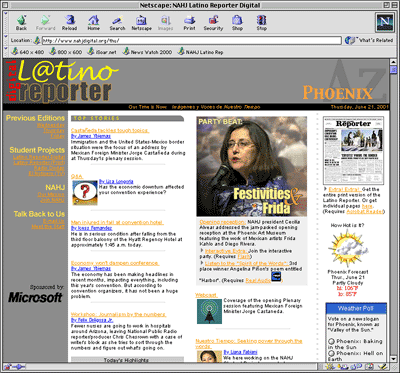Click the Netscape N logo icon

[384, 22]
